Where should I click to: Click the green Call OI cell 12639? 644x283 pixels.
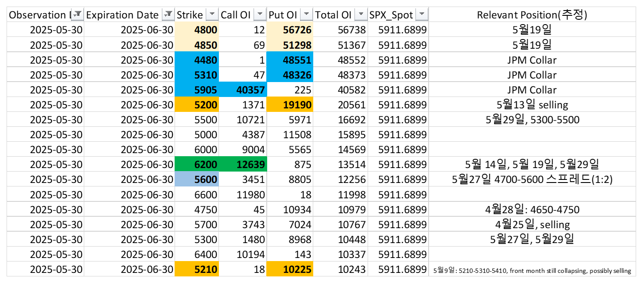click(243, 164)
